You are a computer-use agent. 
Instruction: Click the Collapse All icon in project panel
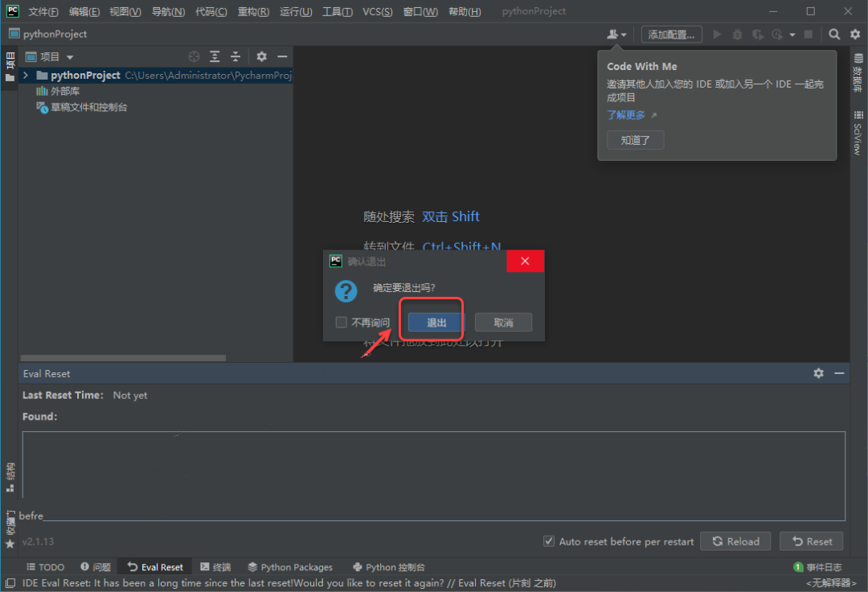coord(235,56)
